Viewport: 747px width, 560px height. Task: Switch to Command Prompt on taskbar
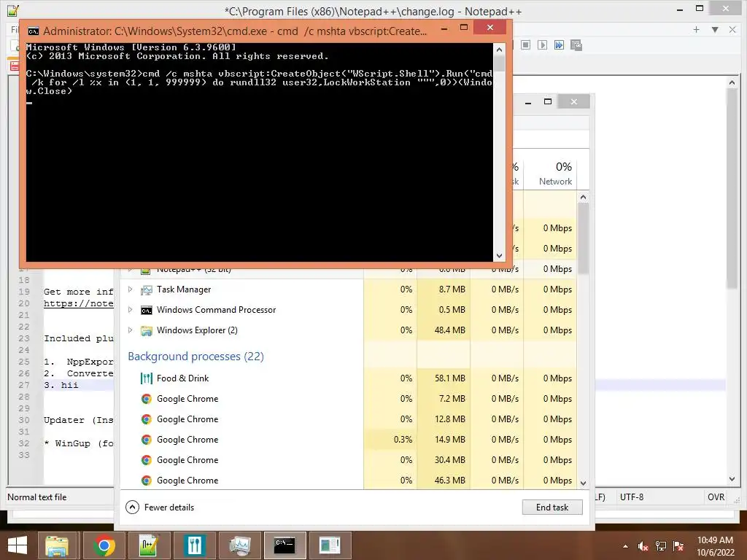pos(285,545)
